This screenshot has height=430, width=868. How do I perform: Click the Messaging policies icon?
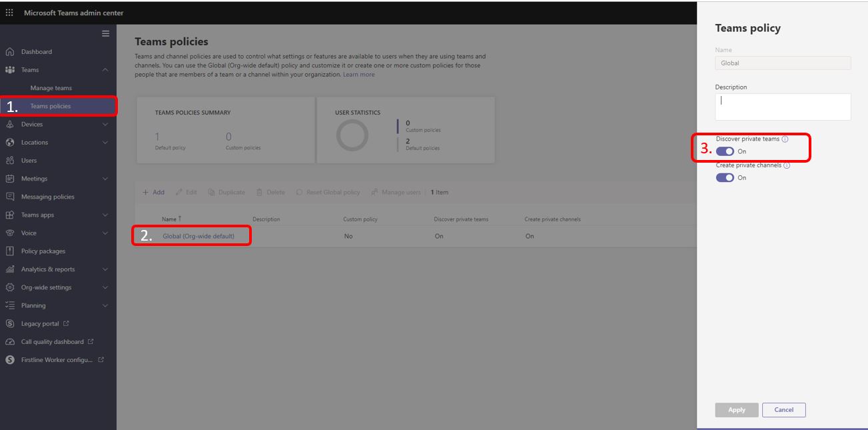(x=10, y=196)
